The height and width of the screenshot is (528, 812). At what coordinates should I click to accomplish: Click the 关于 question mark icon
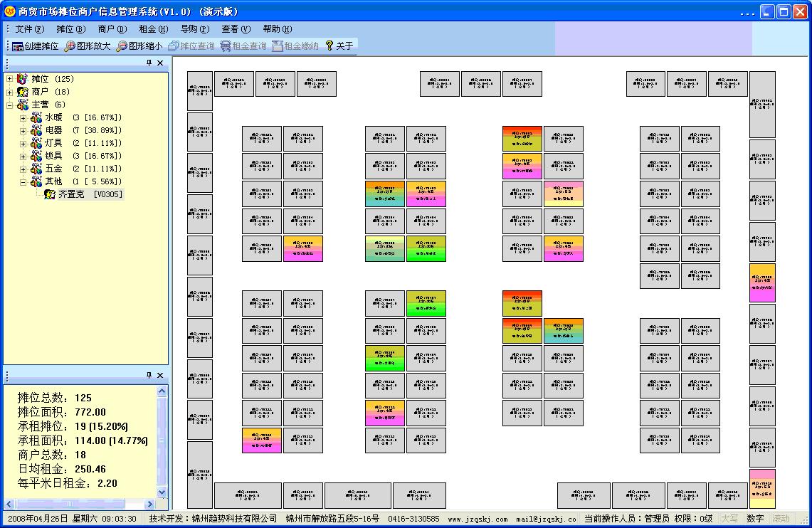tap(329, 46)
